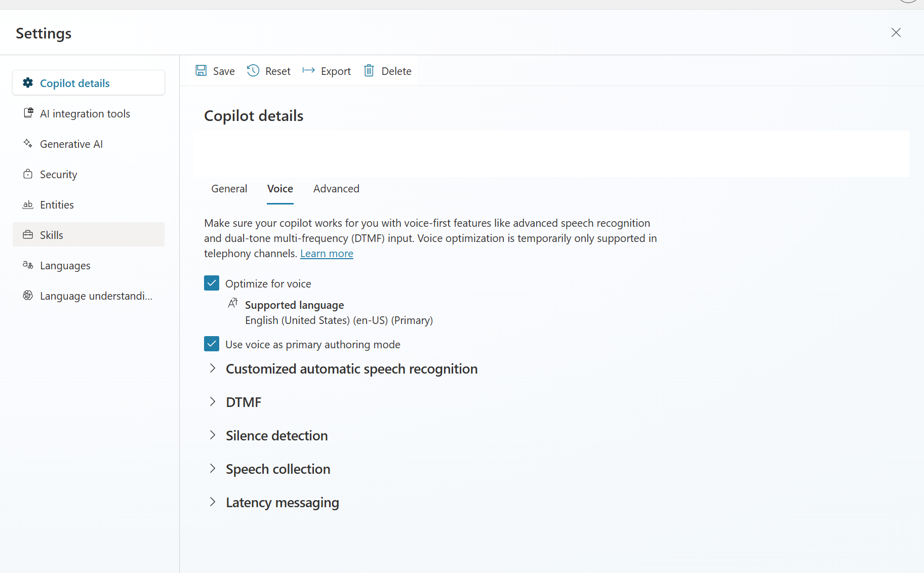Click the Export arrow icon

(309, 70)
